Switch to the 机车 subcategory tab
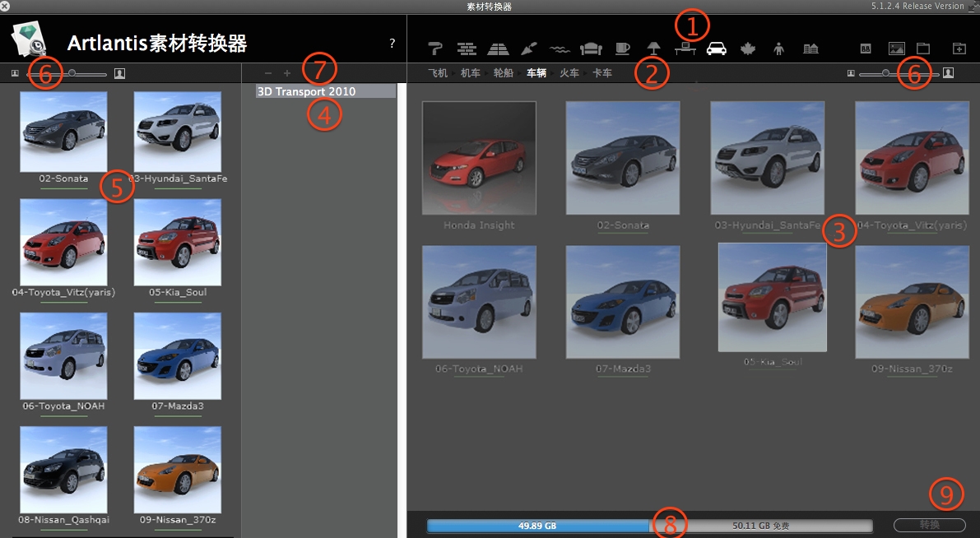 470,73
